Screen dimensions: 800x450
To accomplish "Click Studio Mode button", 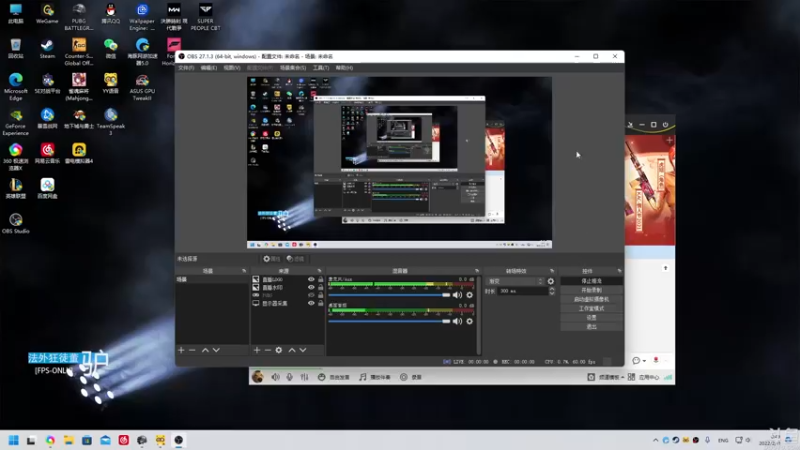I will [591, 308].
